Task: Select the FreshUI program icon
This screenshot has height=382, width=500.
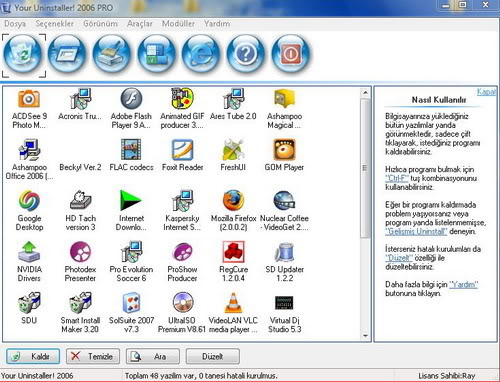Action: [x=233, y=150]
